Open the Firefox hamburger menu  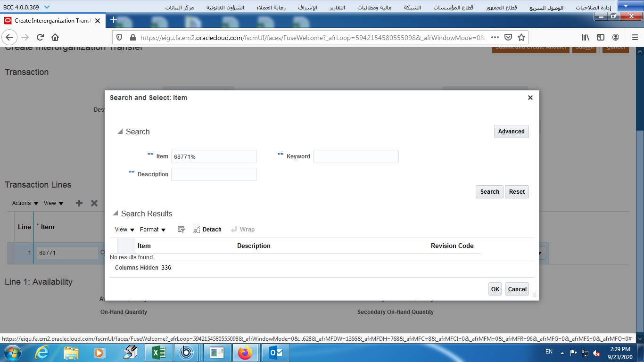(x=635, y=37)
